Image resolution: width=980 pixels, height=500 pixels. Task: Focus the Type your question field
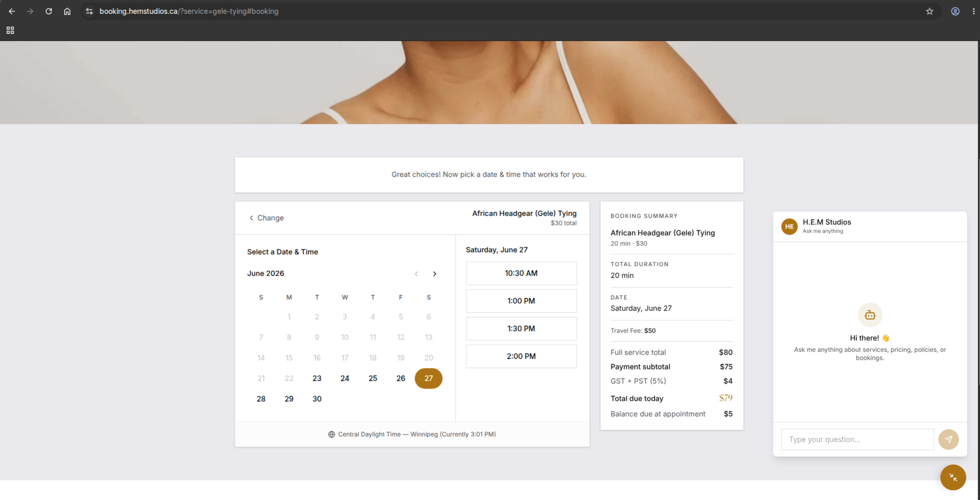tap(857, 440)
